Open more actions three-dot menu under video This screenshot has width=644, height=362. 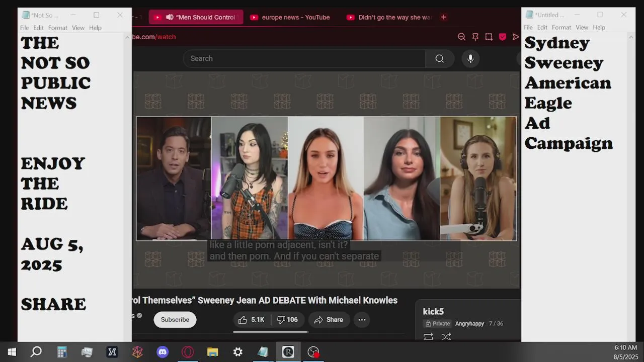coord(362,320)
